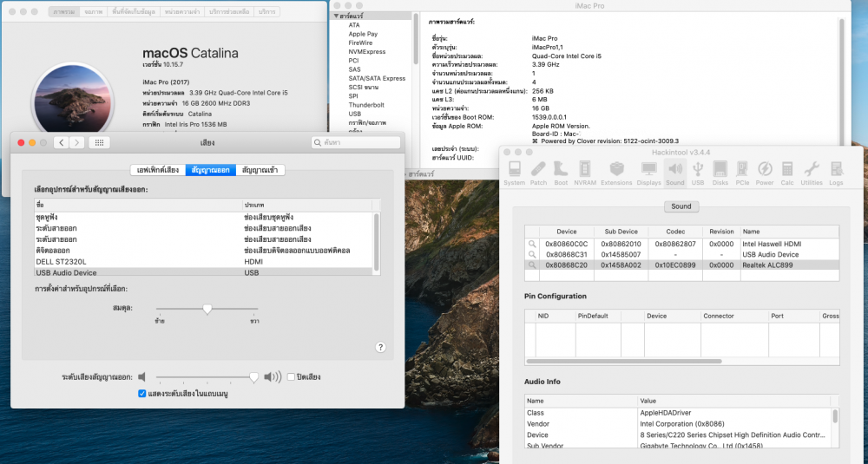The image size is (868, 464).
Task: Select FireWire in System Information sidebar
Action: click(360, 42)
